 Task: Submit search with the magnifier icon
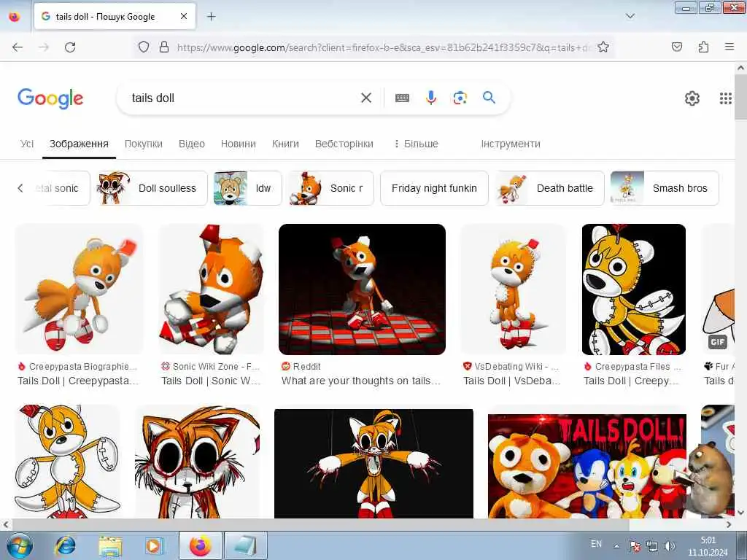(489, 98)
